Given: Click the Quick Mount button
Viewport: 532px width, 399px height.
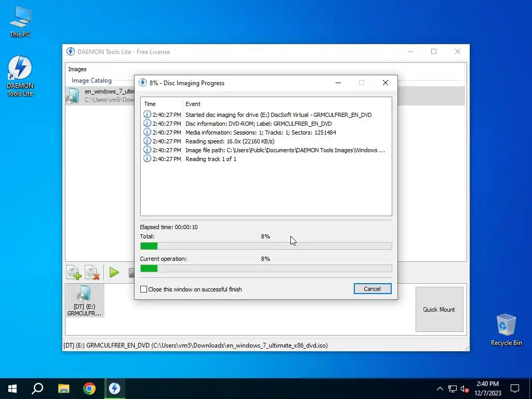Looking at the screenshot, I should point(439,309).
